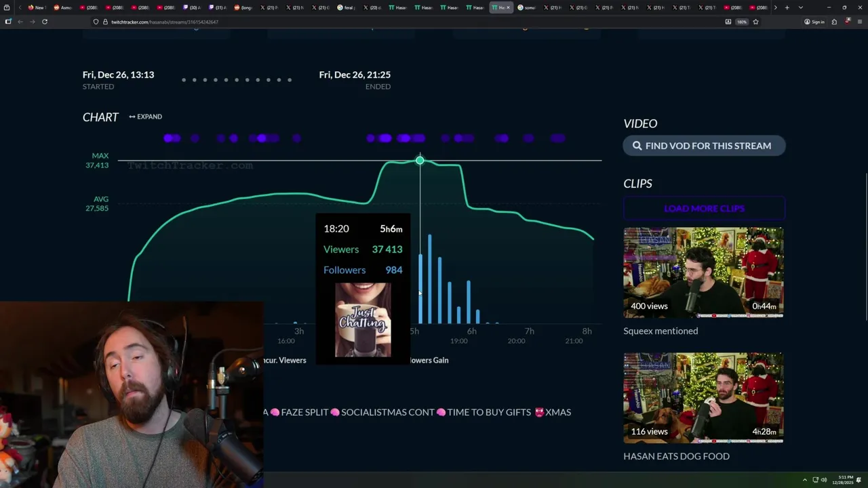Open the 'Squeex mentioned' clip title
Viewport: 868px width, 488px height.
point(660,331)
